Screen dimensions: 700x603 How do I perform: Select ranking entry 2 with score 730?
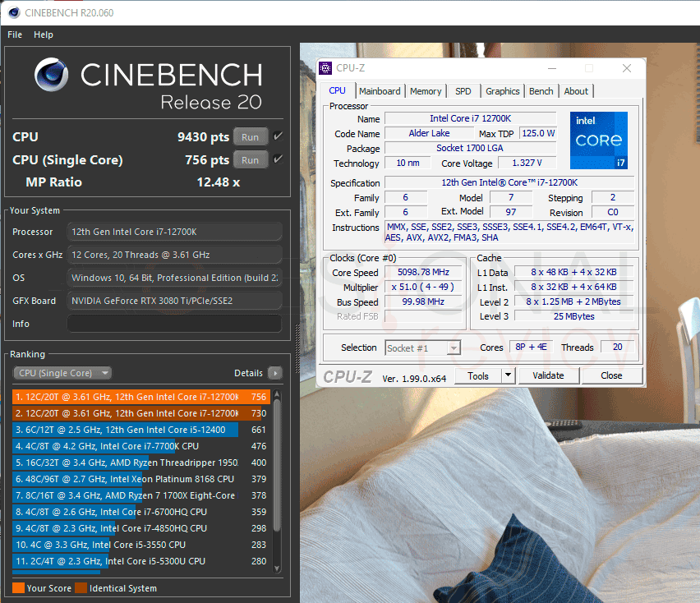coord(141,413)
